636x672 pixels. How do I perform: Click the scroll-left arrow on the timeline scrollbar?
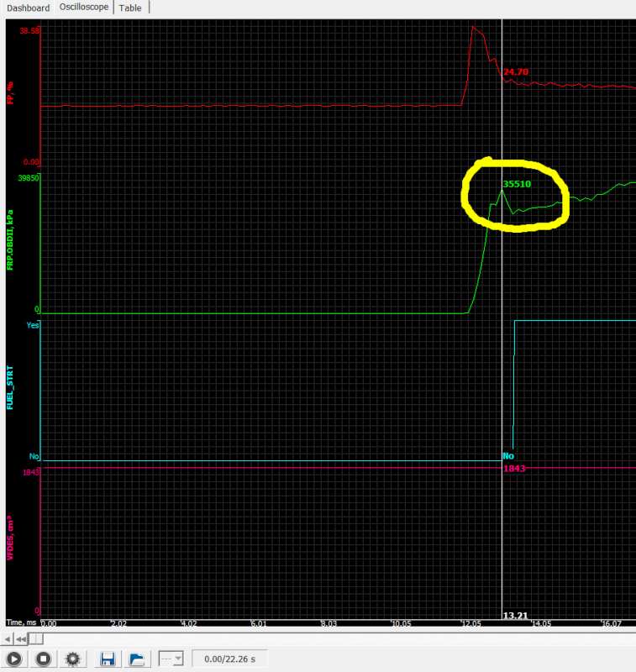pyautogui.click(x=8, y=640)
